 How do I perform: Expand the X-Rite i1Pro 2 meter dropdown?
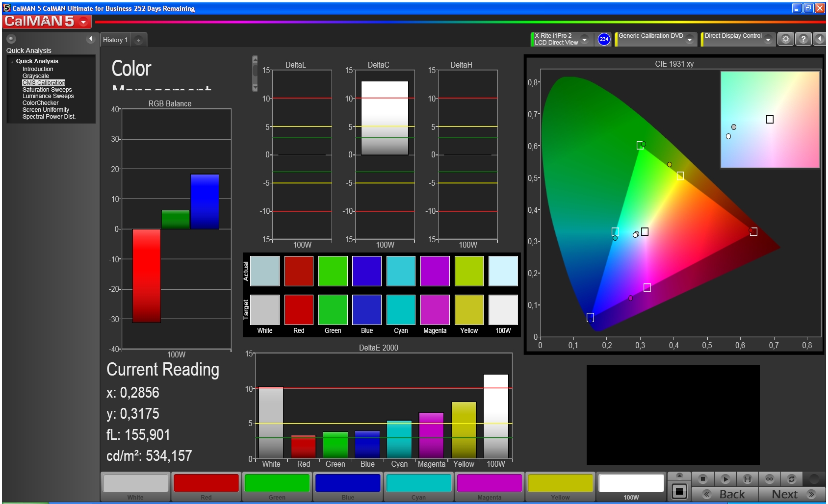tap(585, 39)
